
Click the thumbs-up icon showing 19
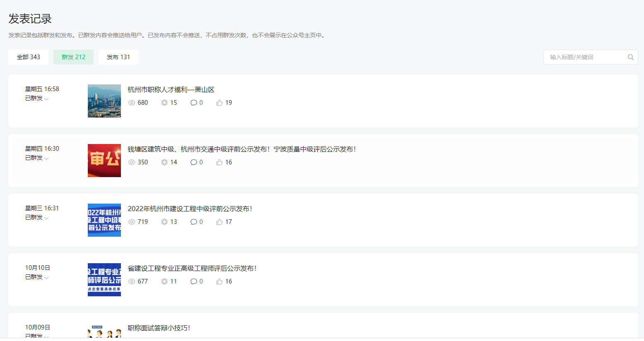click(x=219, y=103)
